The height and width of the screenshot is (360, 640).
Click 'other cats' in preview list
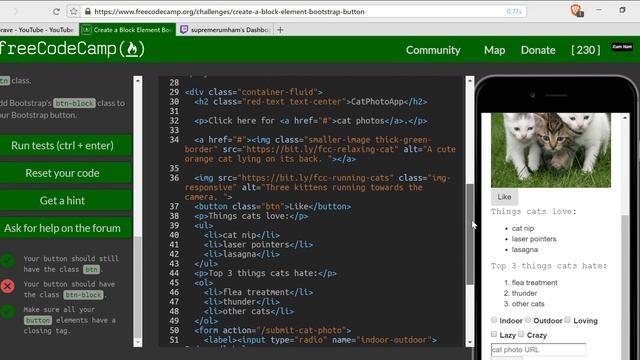pos(528,304)
